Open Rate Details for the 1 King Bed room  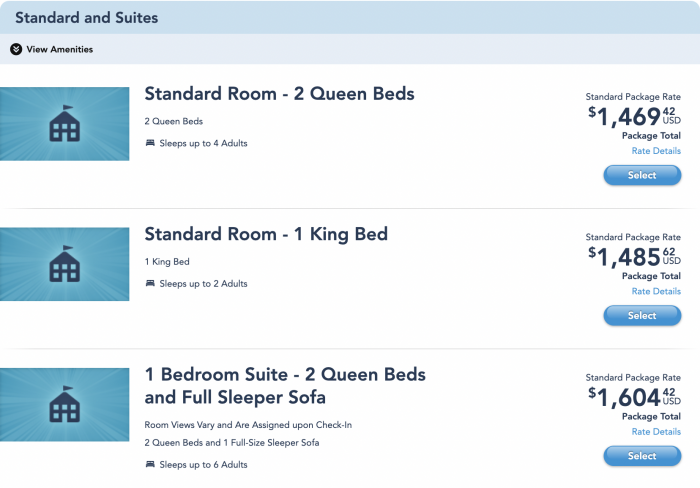(x=656, y=291)
